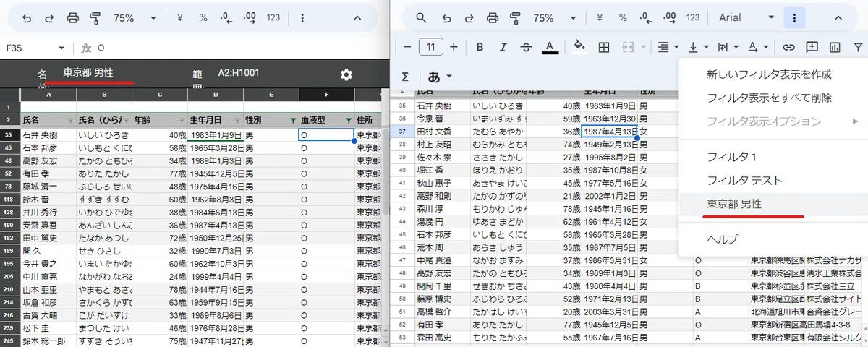Screen dimensions: 868x347
Task: Click undo in the left window toolbar
Action: [x=27, y=17]
